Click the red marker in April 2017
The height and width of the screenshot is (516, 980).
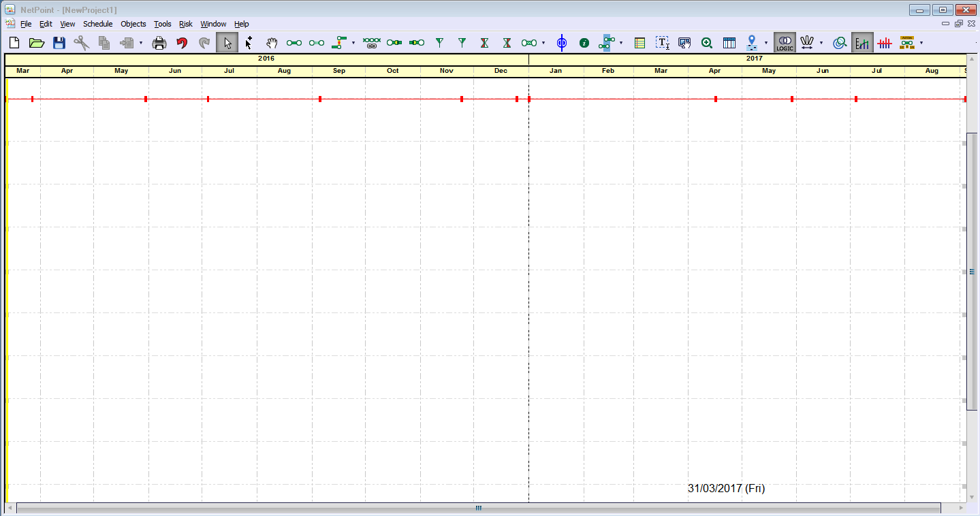tap(716, 99)
